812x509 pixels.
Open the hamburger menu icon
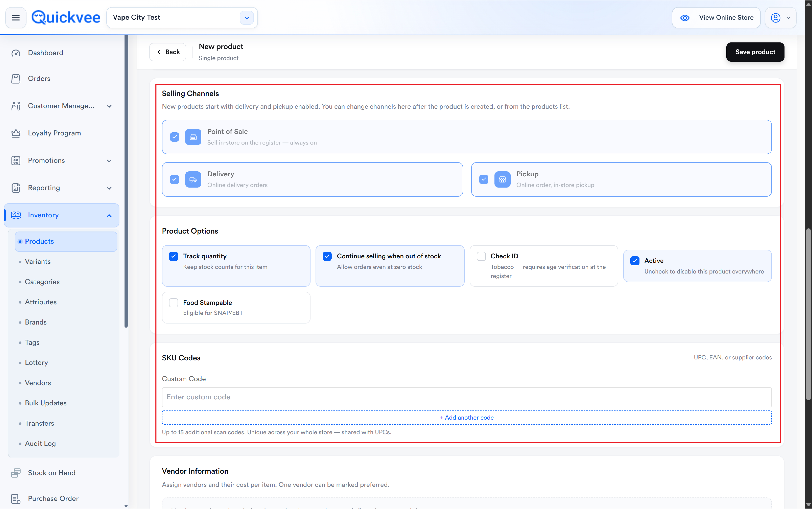(x=16, y=17)
